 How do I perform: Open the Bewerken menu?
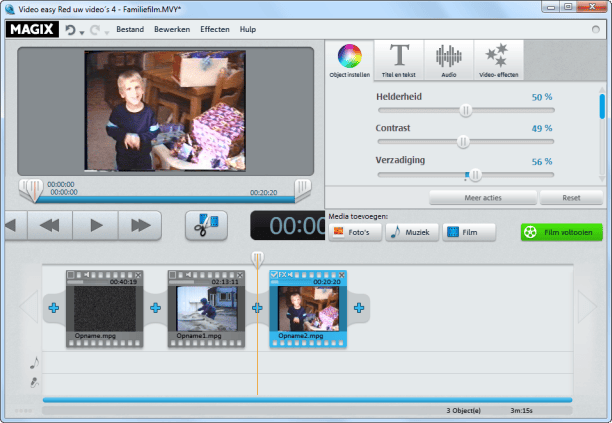[172, 30]
